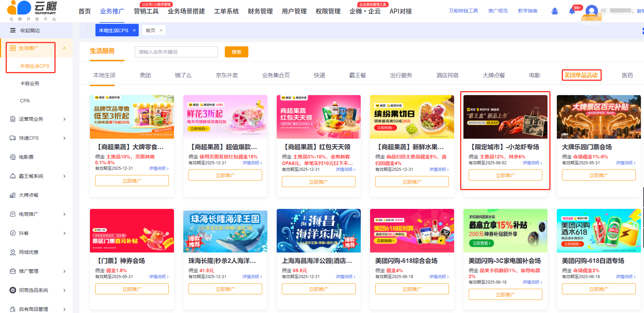The image size is (644, 313).
Task: Click the 大牌点餐 sidebar icon
Action: point(13,195)
